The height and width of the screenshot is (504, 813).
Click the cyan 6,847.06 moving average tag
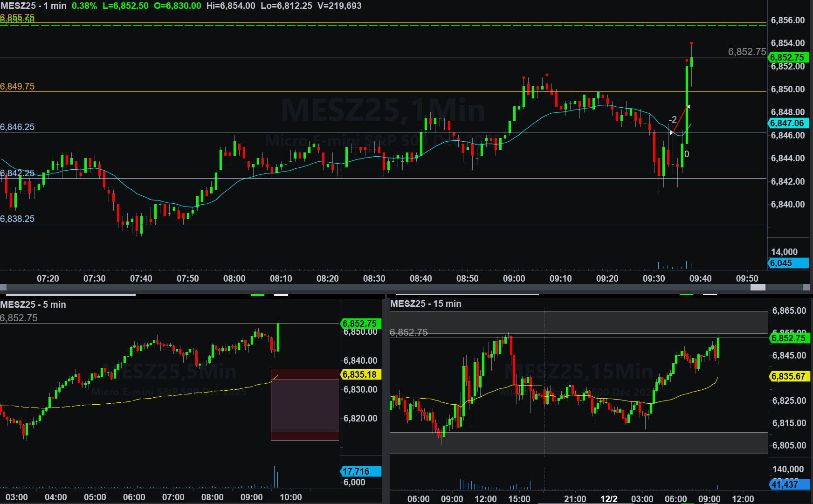point(788,124)
